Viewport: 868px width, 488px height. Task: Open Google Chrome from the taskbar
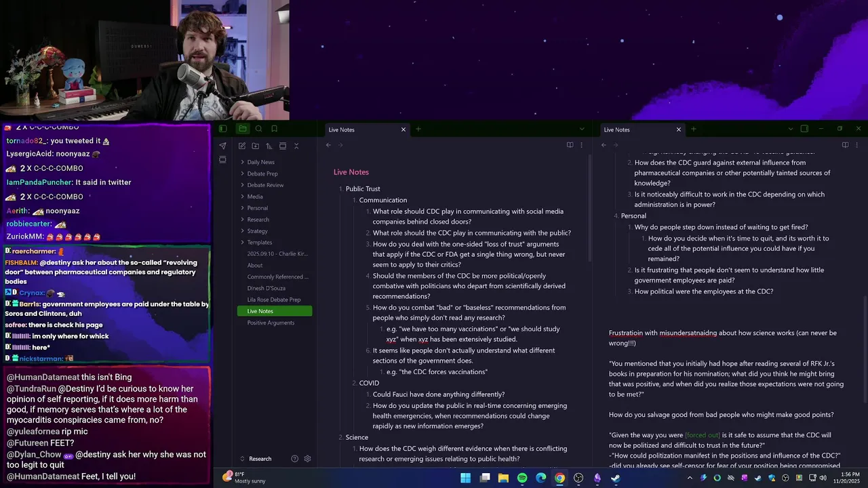[559, 478]
